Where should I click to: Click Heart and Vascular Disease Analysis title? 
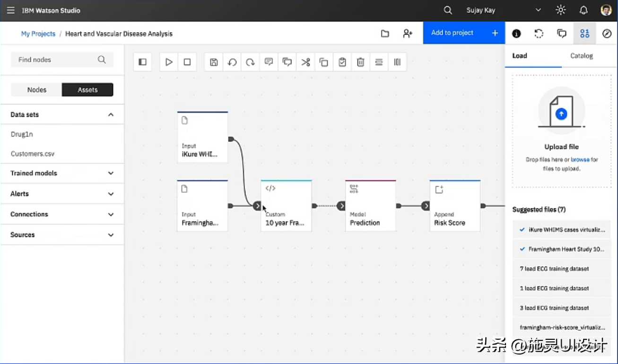[119, 34]
